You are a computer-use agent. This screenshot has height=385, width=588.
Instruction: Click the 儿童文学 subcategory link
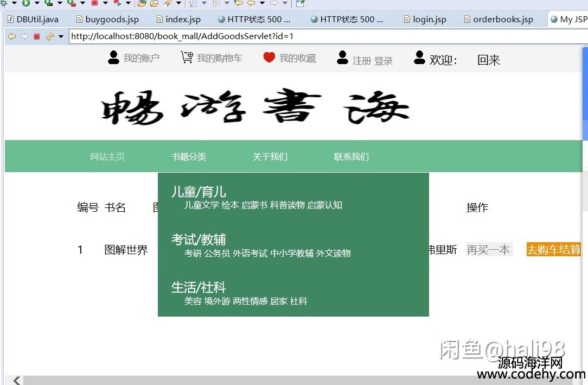[x=201, y=205]
